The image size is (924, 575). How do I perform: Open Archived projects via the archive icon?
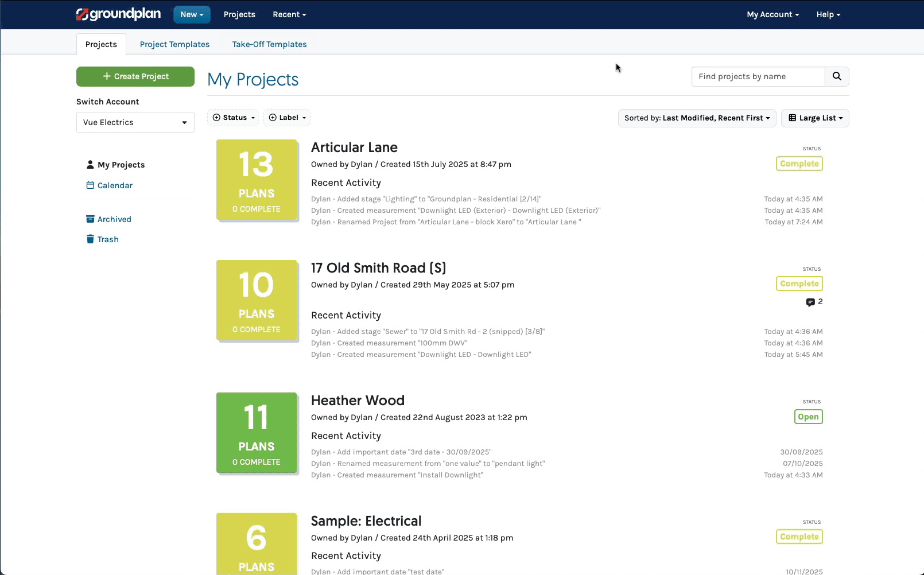(x=90, y=219)
